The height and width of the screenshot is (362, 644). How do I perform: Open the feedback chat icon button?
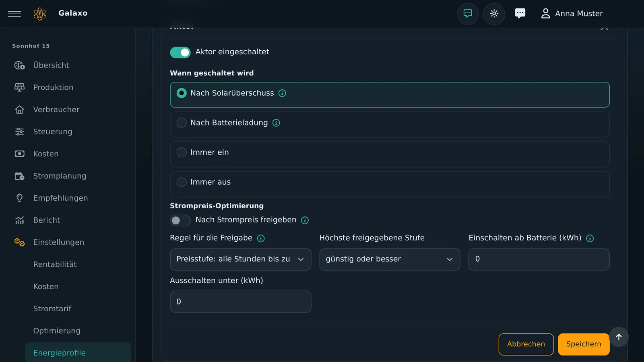[x=468, y=14]
